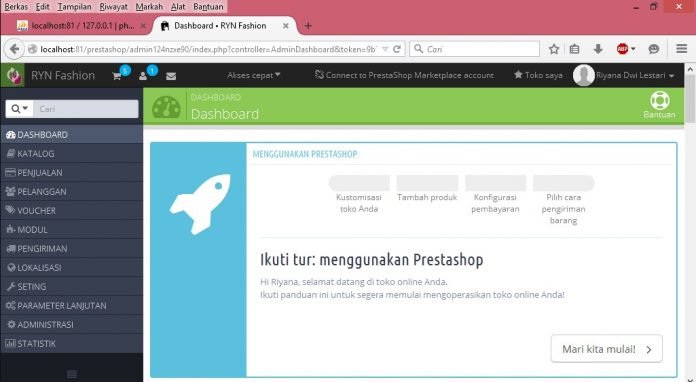Focus the sidebar Cari search field

coord(86,109)
